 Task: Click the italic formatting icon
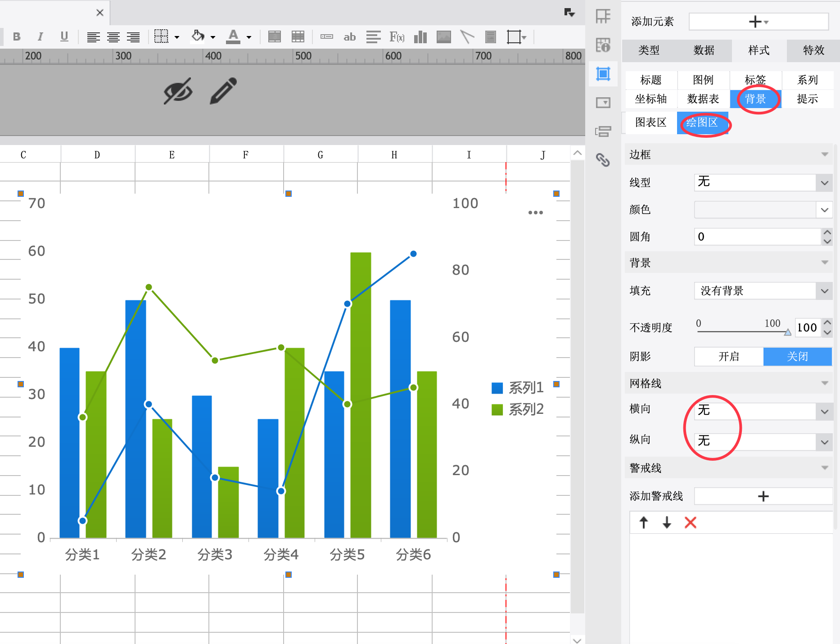click(x=41, y=37)
